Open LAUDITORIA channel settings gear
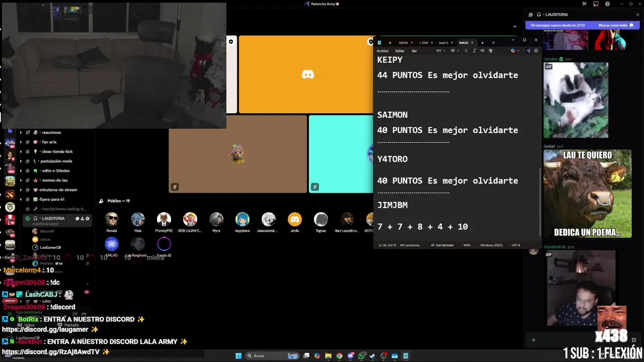 [x=88, y=219]
